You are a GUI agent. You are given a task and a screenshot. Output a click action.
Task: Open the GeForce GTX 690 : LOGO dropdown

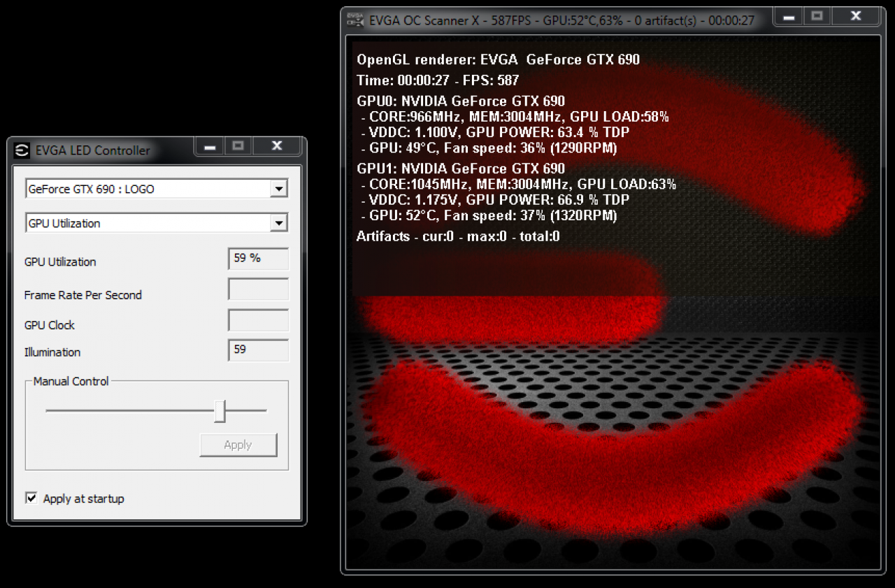[156, 189]
